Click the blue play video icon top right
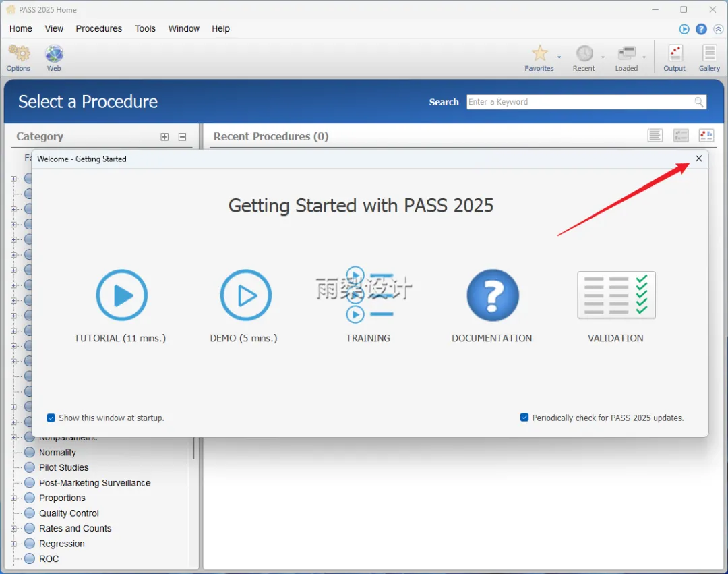728x574 pixels. click(684, 29)
